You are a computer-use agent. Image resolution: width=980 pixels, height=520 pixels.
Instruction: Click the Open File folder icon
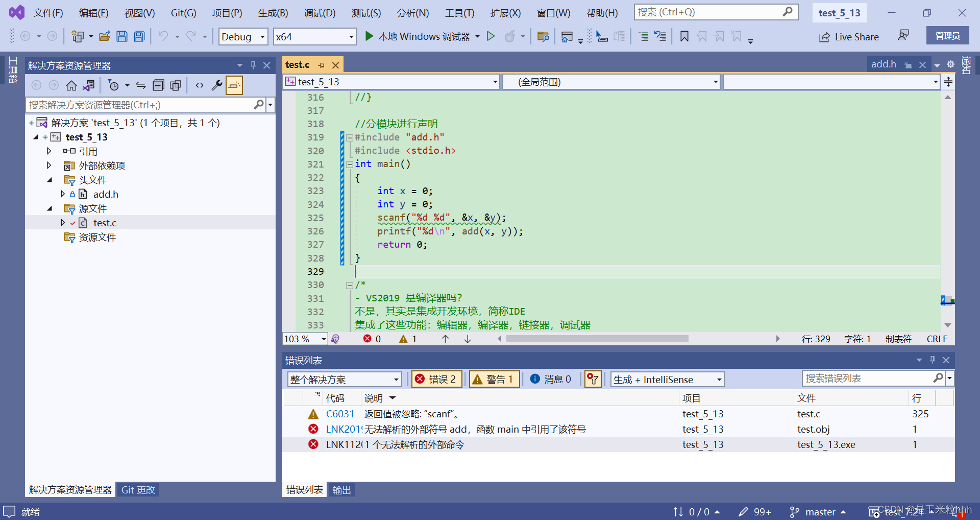coord(105,36)
